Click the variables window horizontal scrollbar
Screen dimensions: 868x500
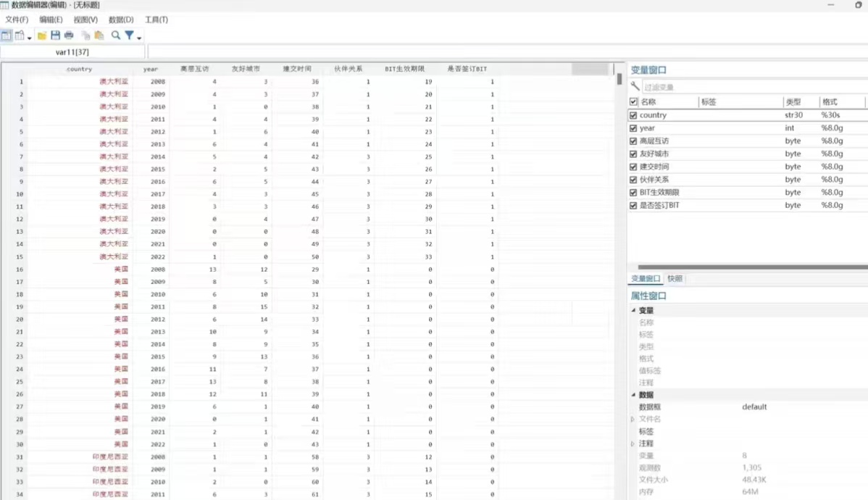(x=752, y=267)
